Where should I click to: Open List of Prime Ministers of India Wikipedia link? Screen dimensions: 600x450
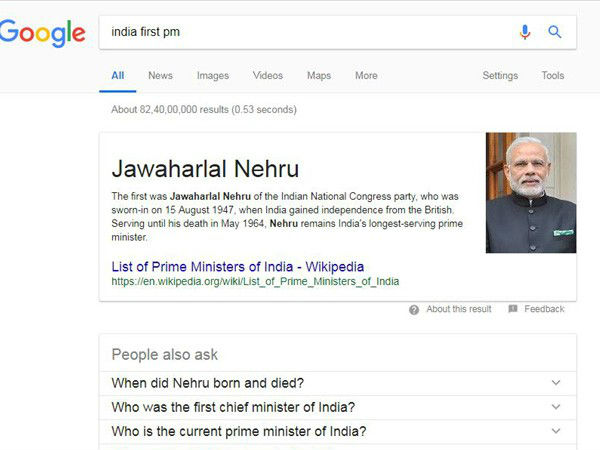pyautogui.click(x=238, y=267)
